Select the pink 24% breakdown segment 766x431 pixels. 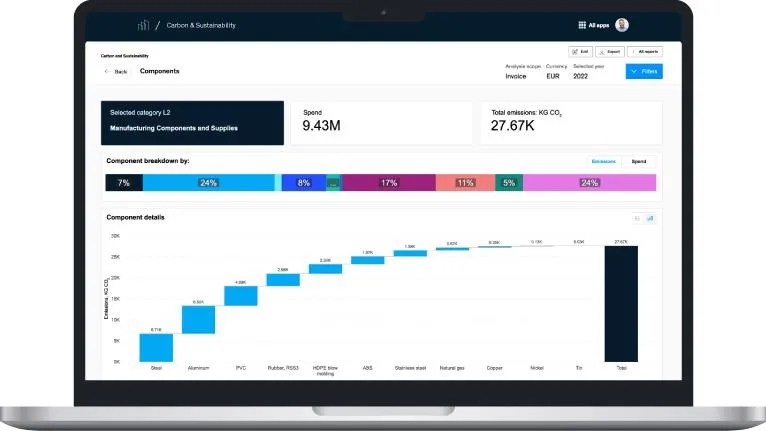click(x=589, y=183)
